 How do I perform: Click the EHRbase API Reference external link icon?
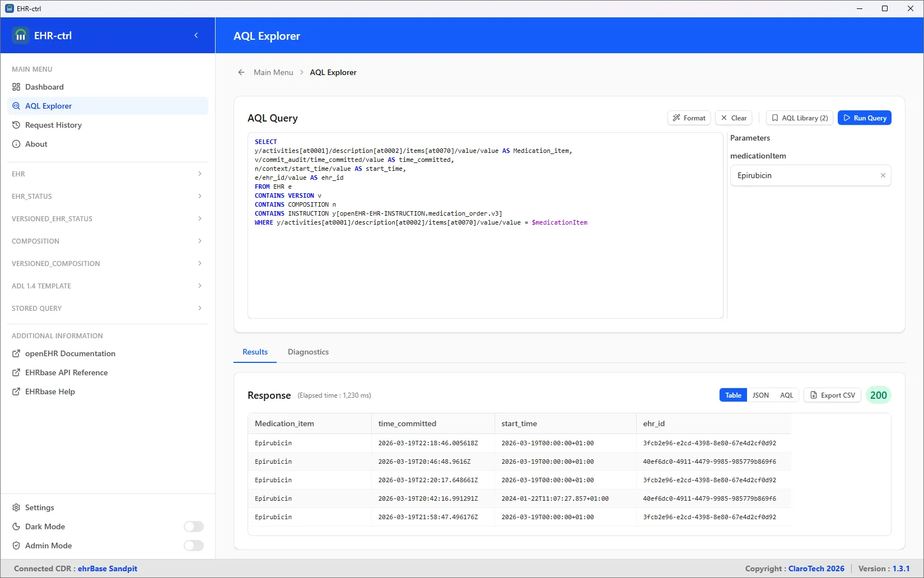pyautogui.click(x=16, y=372)
